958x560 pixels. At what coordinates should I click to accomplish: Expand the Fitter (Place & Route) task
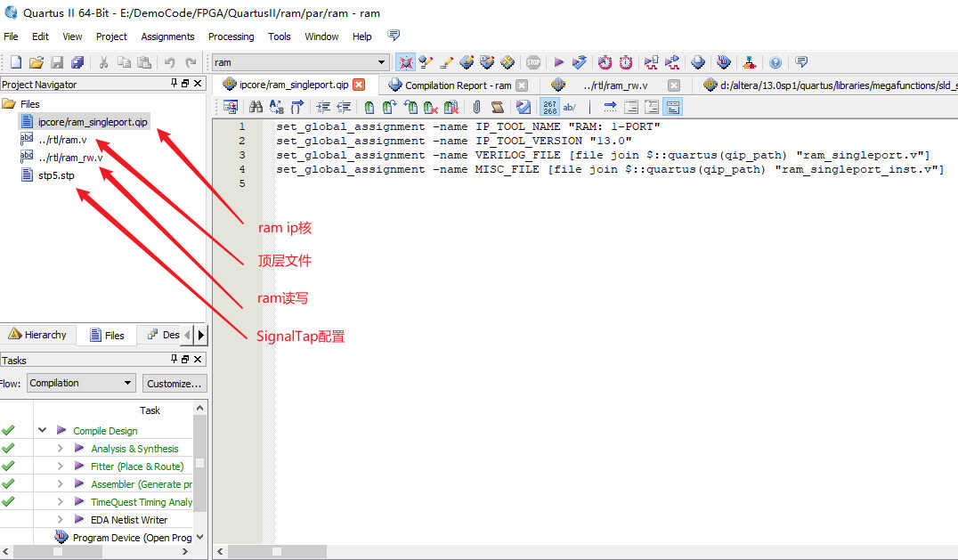[x=60, y=466]
